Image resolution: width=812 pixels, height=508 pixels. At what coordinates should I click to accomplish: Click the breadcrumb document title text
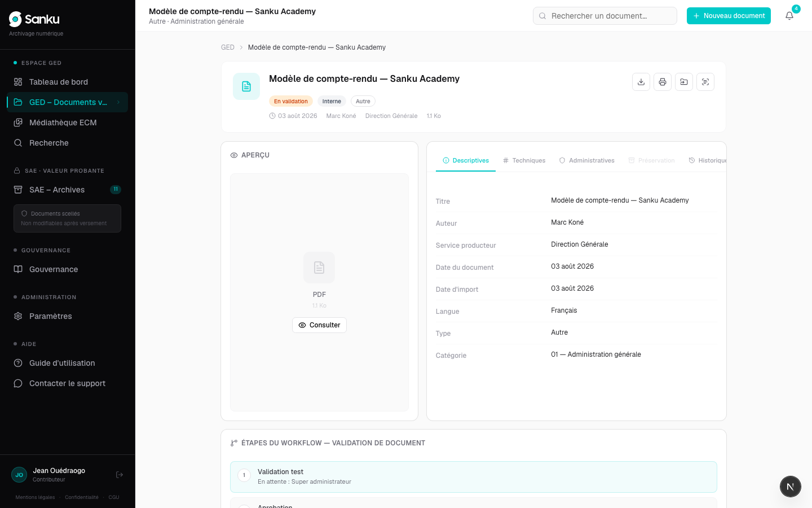tap(317, 47)
